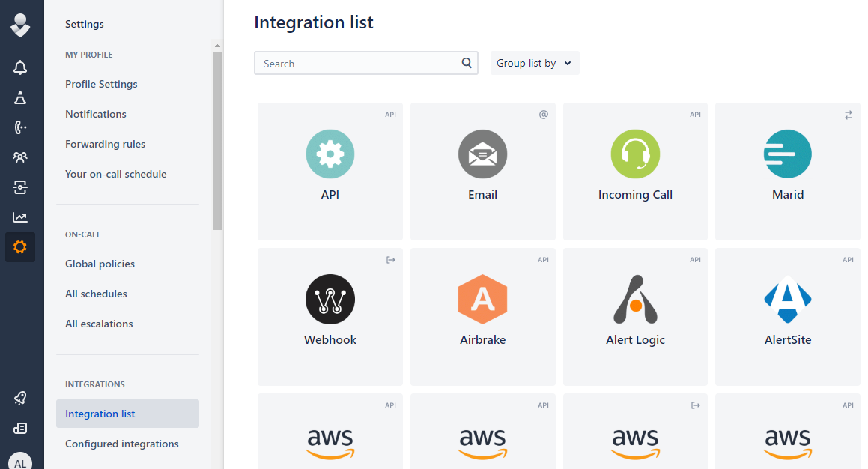Select the Airbrake hexagon icon
The height and width of the screenshot is (469, 868).
click(483, 299)
